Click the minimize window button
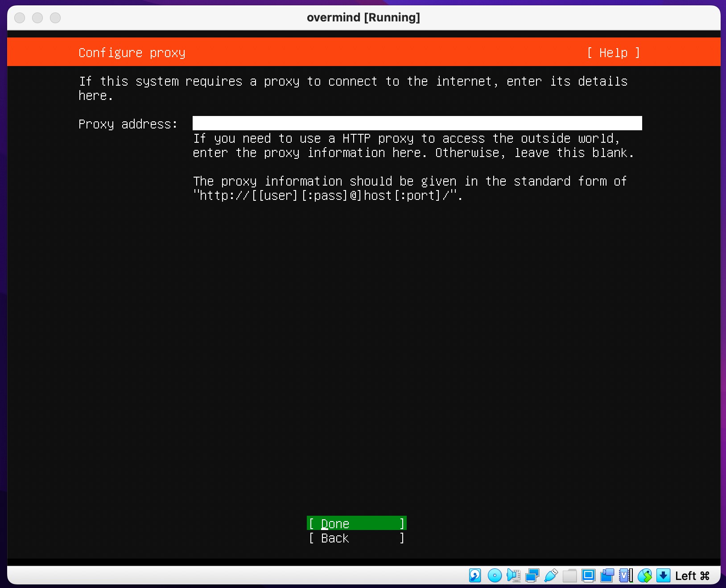The width and height of the screenshot is (726, 588). [37, 18]
